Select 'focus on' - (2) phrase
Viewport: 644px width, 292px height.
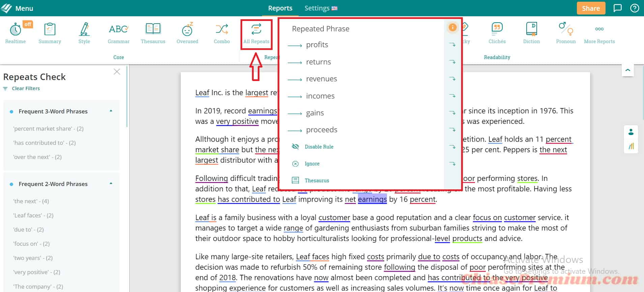click(x=31, y=244)
